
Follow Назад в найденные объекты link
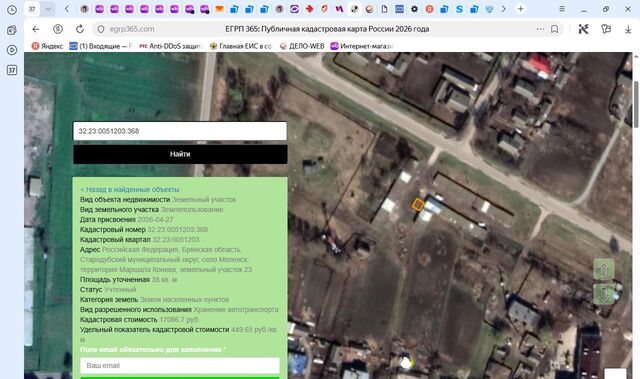[x=130, y=189]
